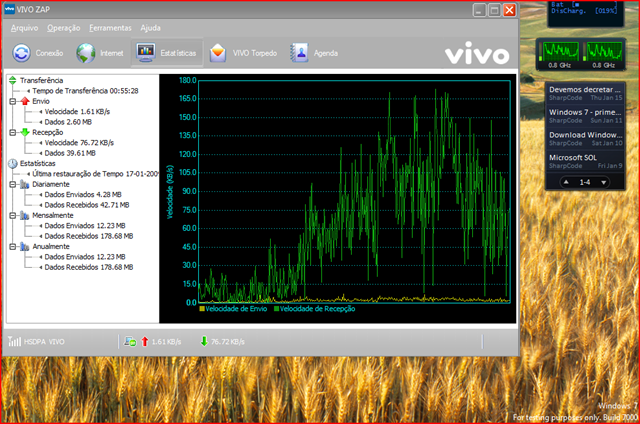Click the status bar connection computers icon
Image resolution: width=640 pixels, height=424 pixels.
pos(130,342)
